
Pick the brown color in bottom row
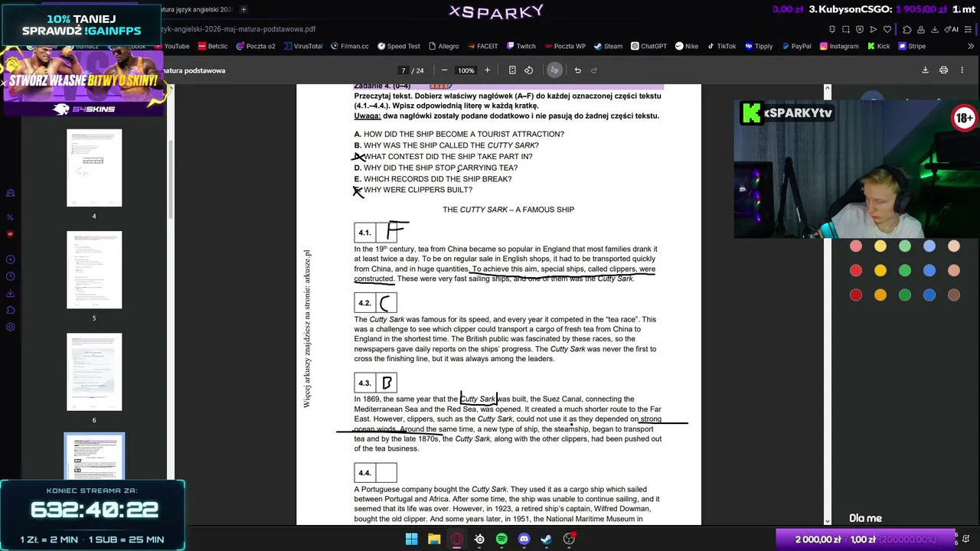[x=954, y=295]
